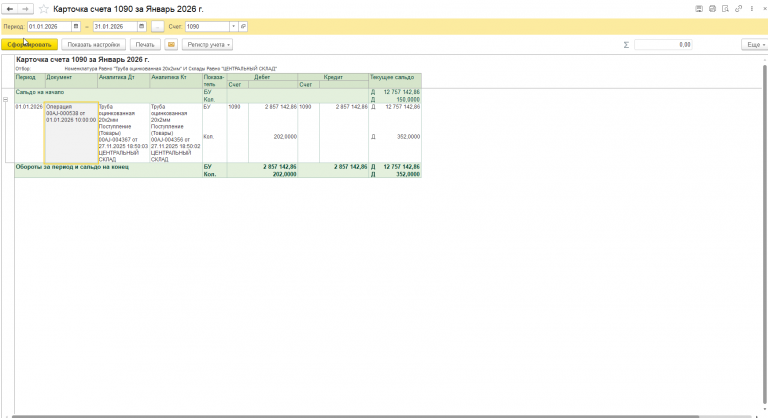768x418 pixels.
Task: Click the vertical scrollbar on the right
Action: (x=765, y=235)
